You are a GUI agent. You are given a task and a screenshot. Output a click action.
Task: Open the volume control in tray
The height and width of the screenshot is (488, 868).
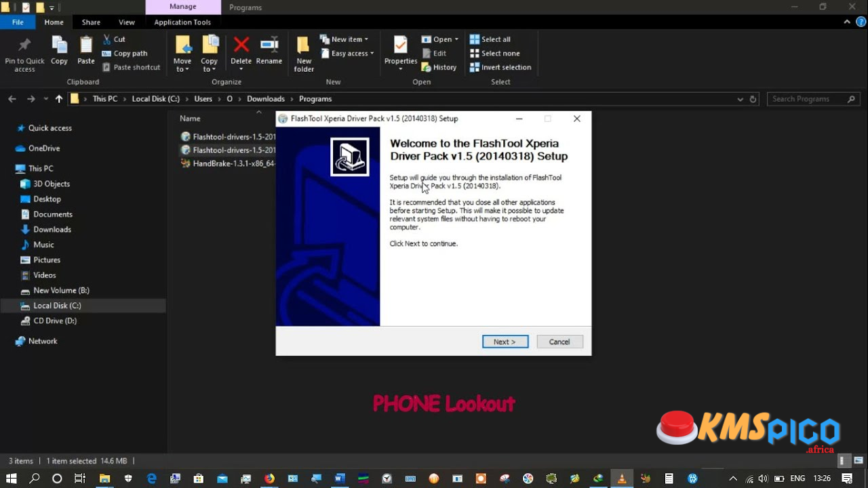[764, 479]
